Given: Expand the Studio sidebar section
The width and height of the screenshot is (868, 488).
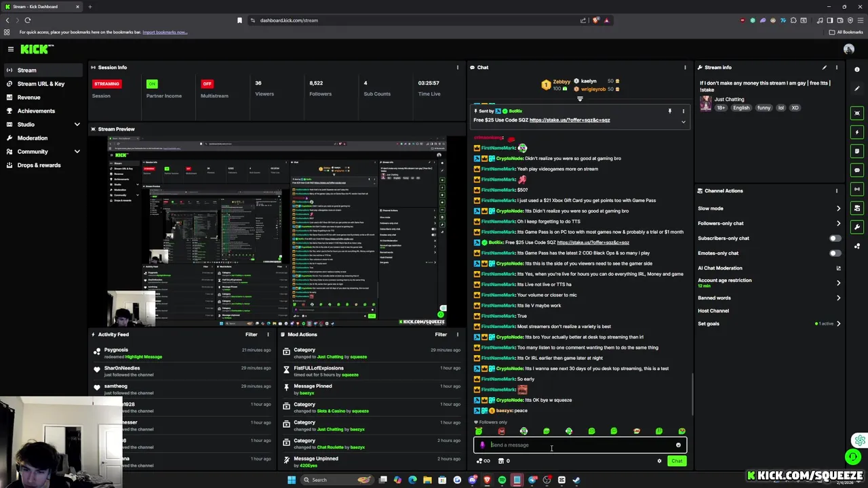Looking at the screenshot, I should 77,124.
